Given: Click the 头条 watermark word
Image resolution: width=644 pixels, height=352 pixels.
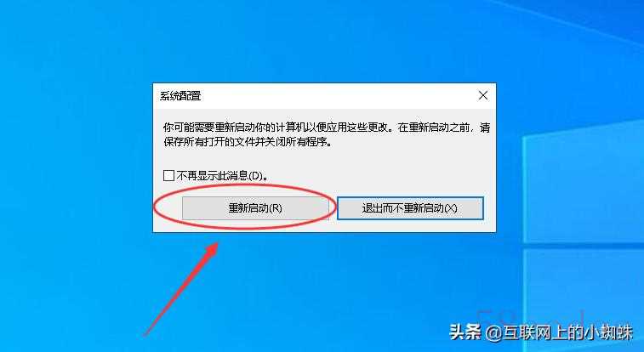Looking at the screenshot, I should click(465, 332).
